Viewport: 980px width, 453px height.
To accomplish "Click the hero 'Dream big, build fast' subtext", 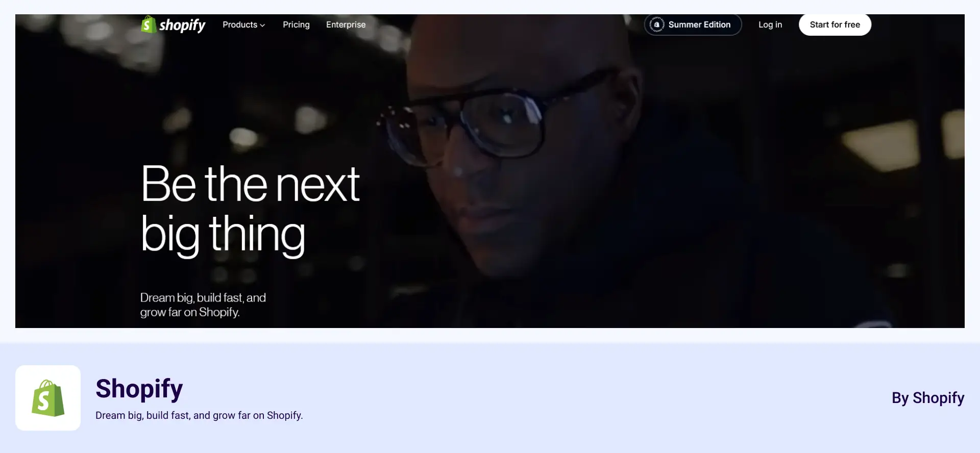I will (203, 305).
